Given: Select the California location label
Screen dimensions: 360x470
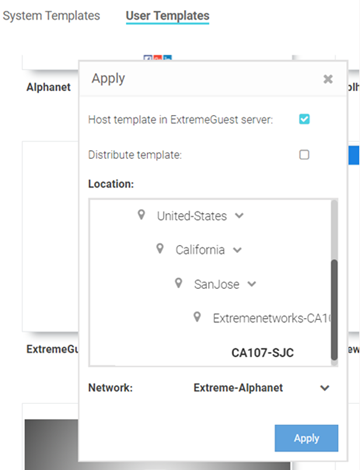Looking at the screenshot, I should click(x=200, y=250).
